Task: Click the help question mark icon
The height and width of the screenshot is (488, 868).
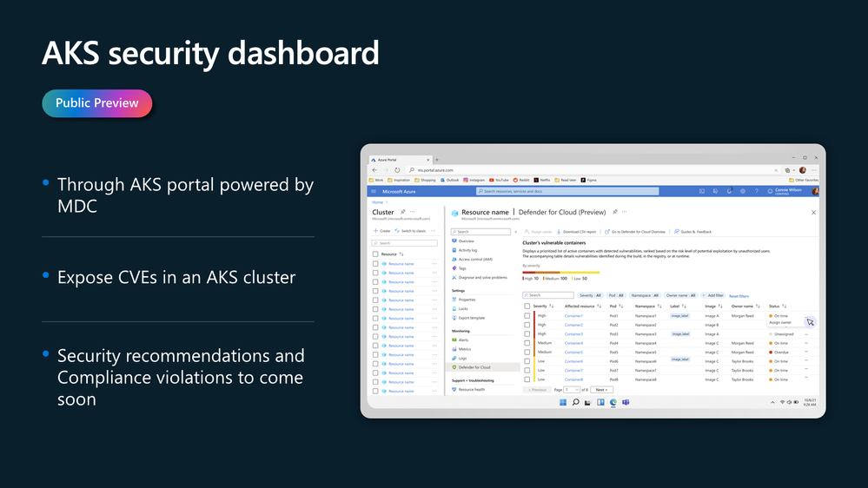Action: point(756,191)
